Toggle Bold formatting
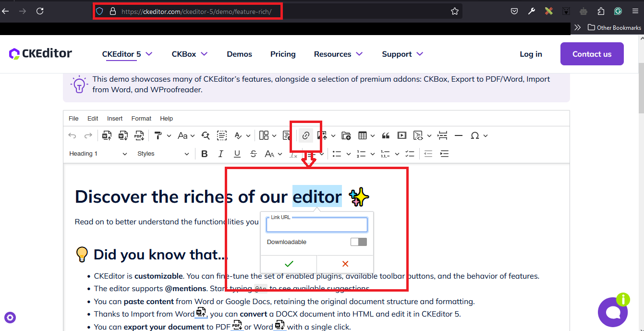 [x=205, y=154]
